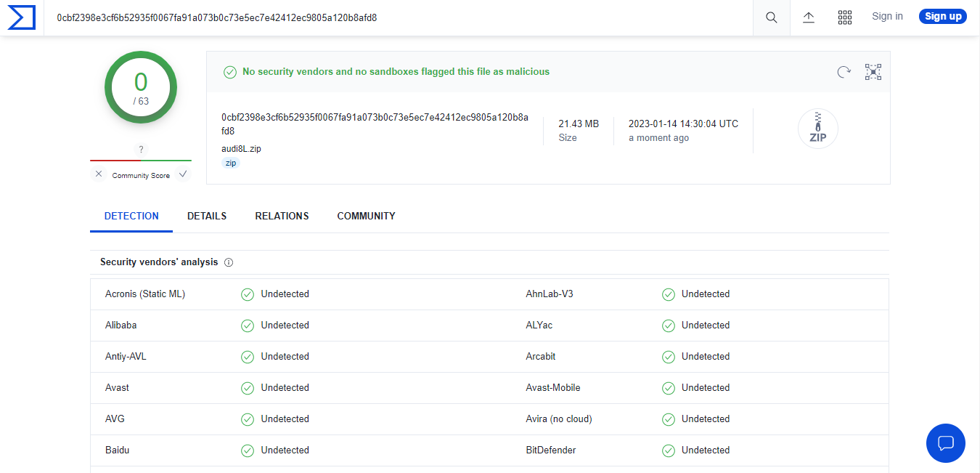Click the AhnLab-V3 vendor name
Image resolution: width=980 pixels, height=473 pixels.
click(550, 294)
